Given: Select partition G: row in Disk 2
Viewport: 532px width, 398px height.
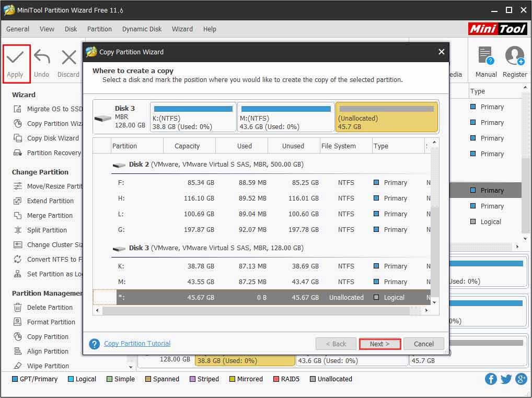Looking at the screenshot, I should click(x=262, y=229).
